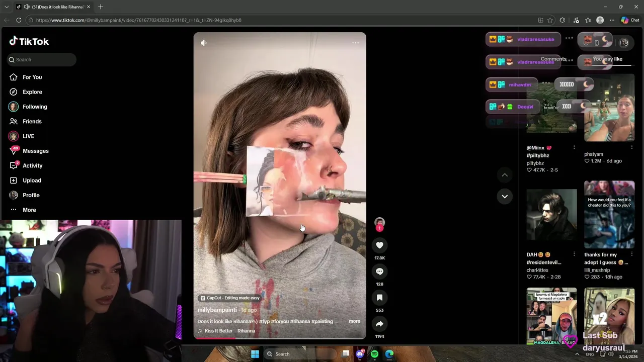Open the 'MAGDALENA, BRAVO' video thumbnail
644x362 pixels.
click(x=552, y=316)
